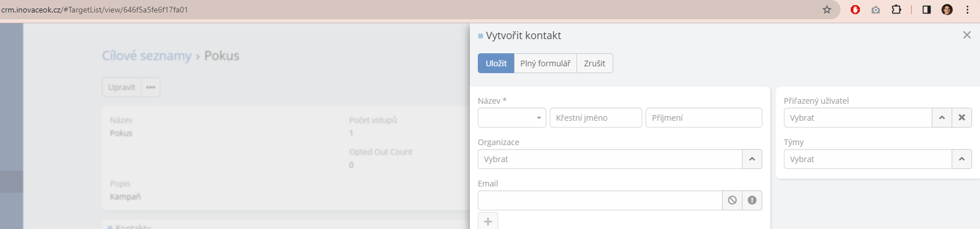Click the address bar URL
The image size is (980, 229).
tap(95, 10)
